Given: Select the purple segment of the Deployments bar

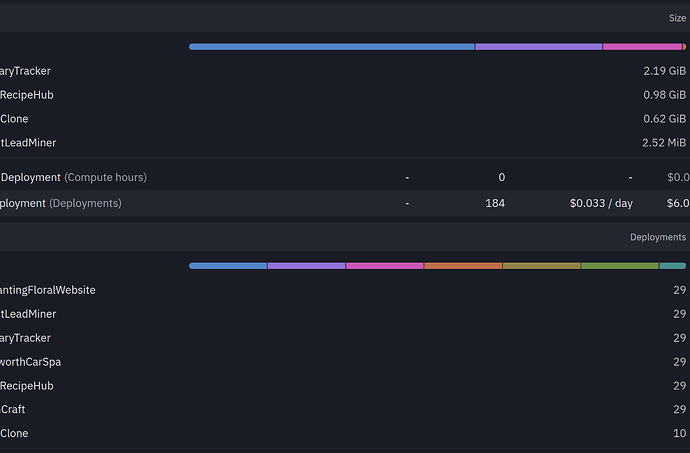Looking at the screenshot, I should click(306, 266).
